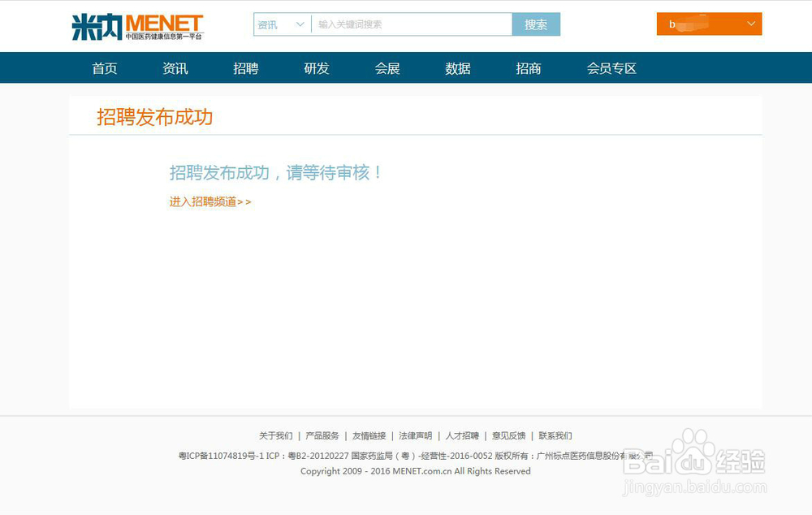Click the 搜索 search button
The image size is (812, 515).
(536, 24)
